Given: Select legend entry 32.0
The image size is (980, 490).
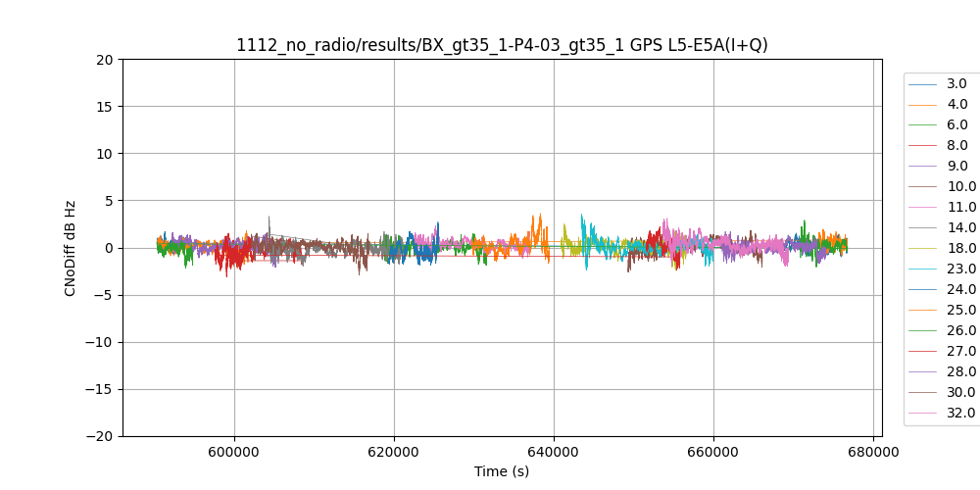Looking at the screenshot, I should 960,414.
